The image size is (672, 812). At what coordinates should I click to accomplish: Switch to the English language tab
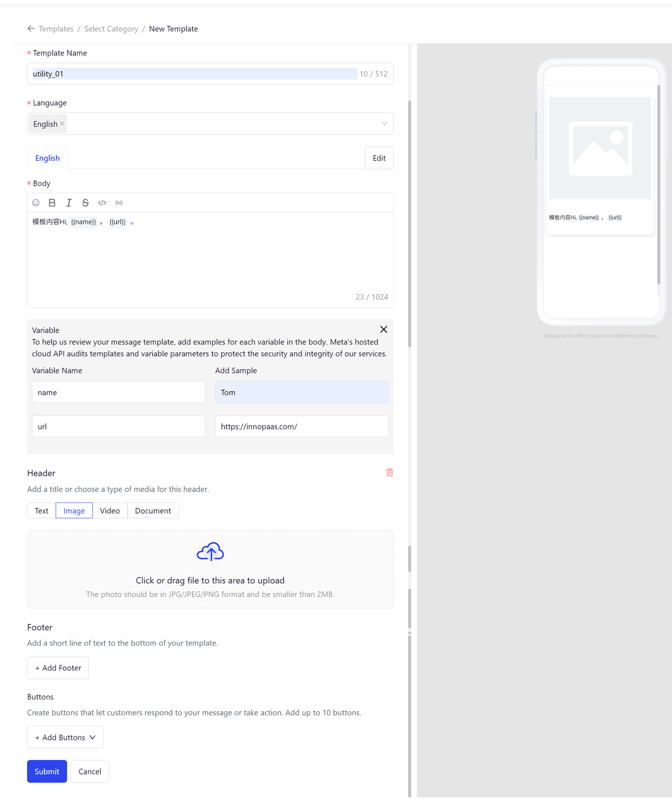48,158
